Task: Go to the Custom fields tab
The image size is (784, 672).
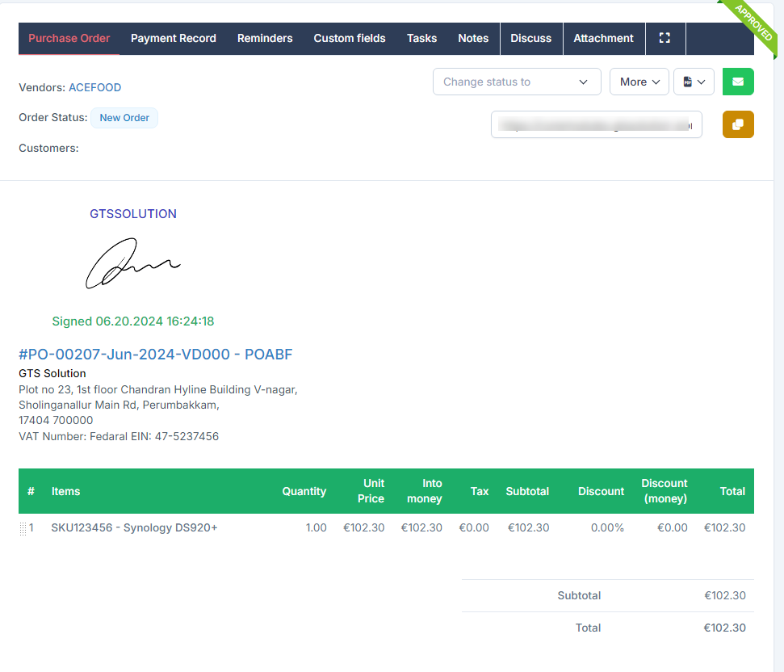Action: (x=350, y=38)
